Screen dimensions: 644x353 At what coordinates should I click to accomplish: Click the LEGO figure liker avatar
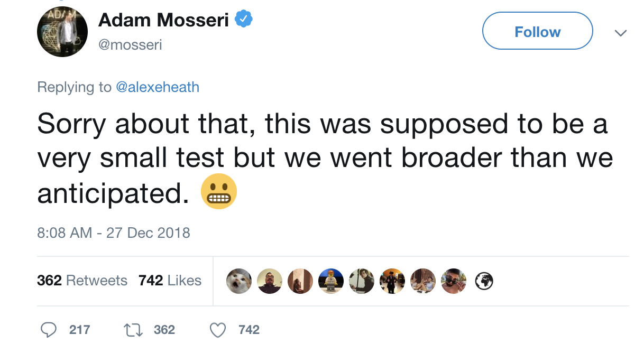point(331,281)
